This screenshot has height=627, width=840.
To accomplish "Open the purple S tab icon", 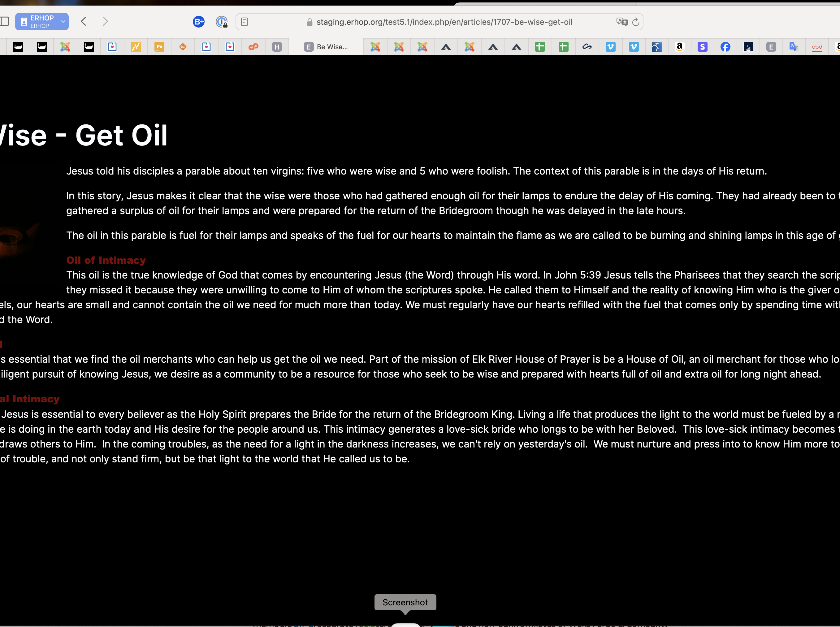I will click(702, 47).
